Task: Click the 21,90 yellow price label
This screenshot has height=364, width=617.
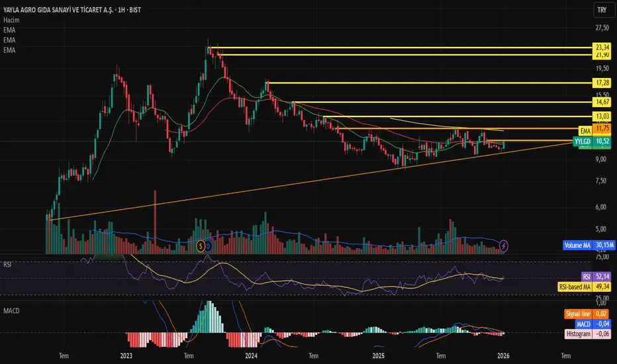Action: click(602, 56)
